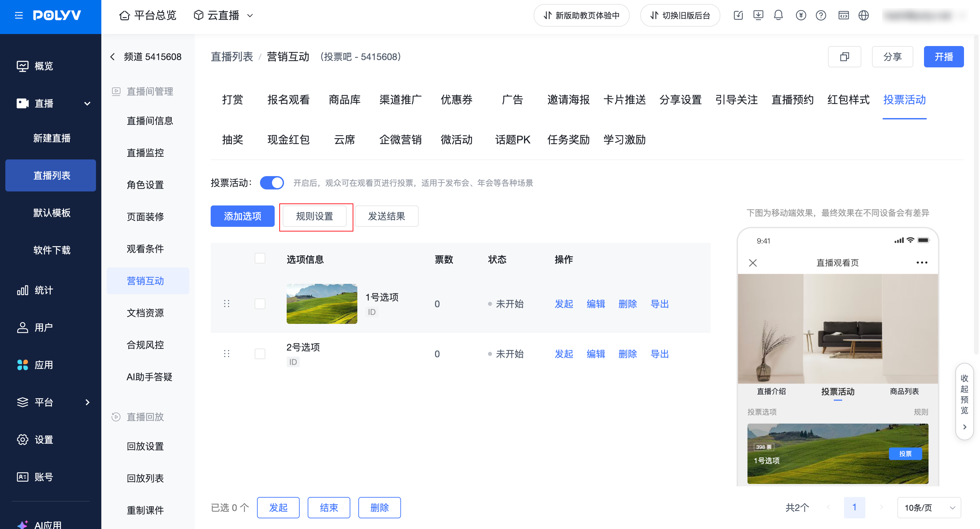Screen dimensions: 980x529
Task: Open the notification bell
Action: 778,15
